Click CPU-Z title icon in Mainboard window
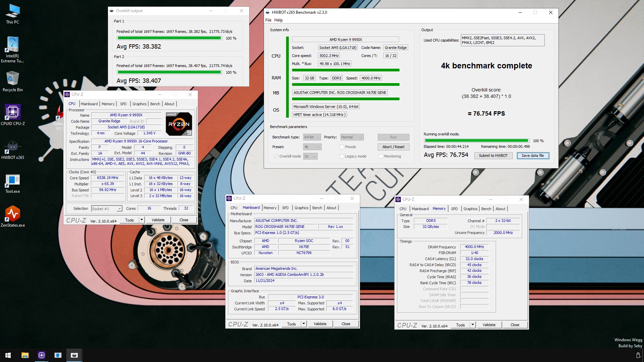The height and width of the screenshot is (362, 644). [x=229, y=198]
